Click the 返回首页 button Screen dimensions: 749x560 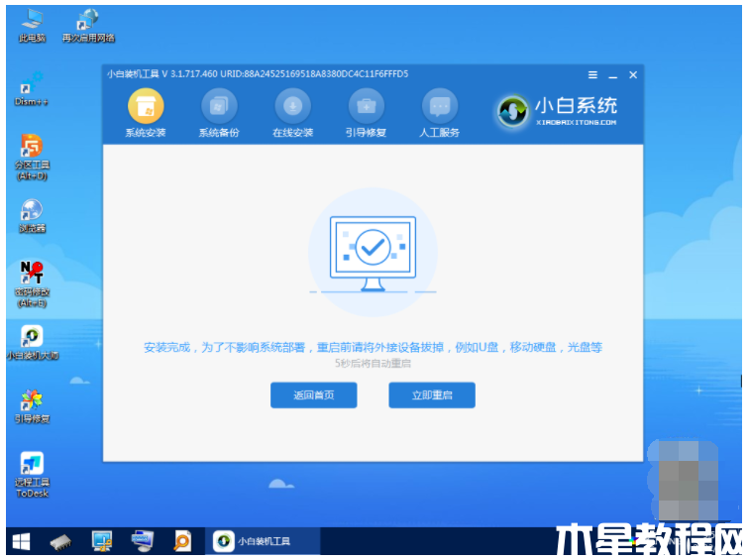(313, 394)
